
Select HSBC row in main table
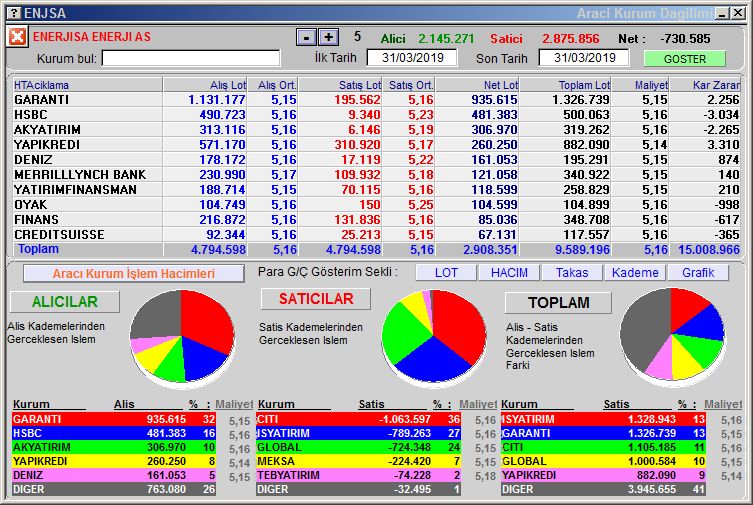click(376, 115)
